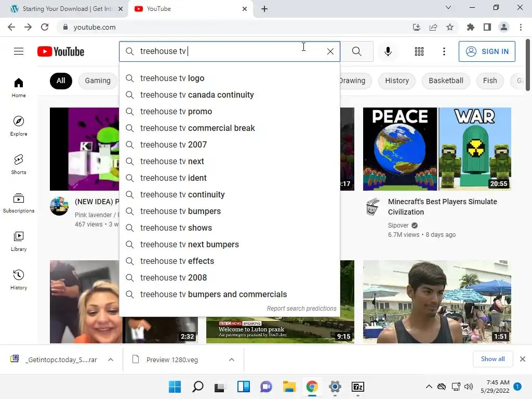
Task: Open the beach video thumbnail 1:51
Action: point(437,302)
